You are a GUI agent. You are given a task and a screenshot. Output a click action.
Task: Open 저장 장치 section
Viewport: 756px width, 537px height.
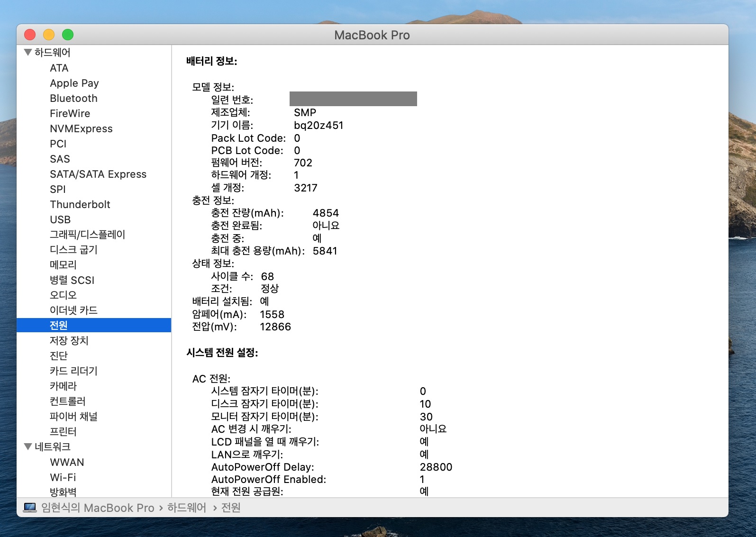(x=69, y=340)
